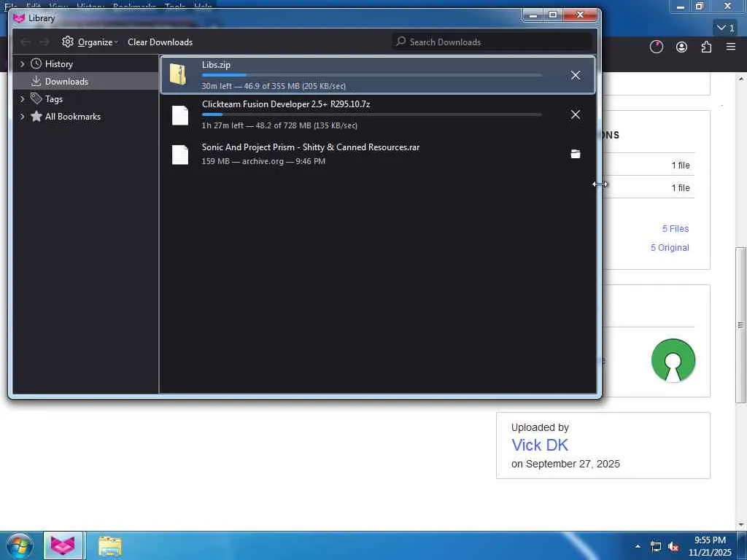This screenshot has height=560, width=747.
Task: Click the Libs.zip download progress bar
Action: pyautogui.click(x=371, y=75)
